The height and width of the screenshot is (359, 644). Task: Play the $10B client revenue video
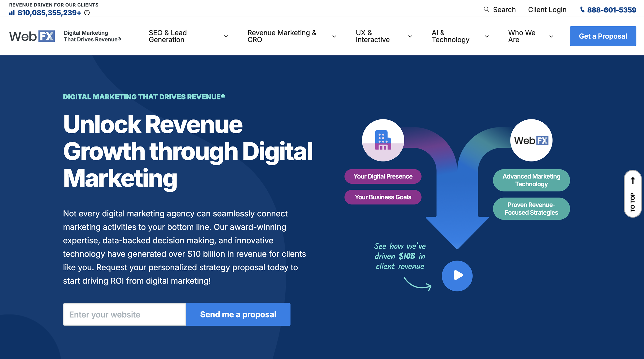[x=457, y=276]
